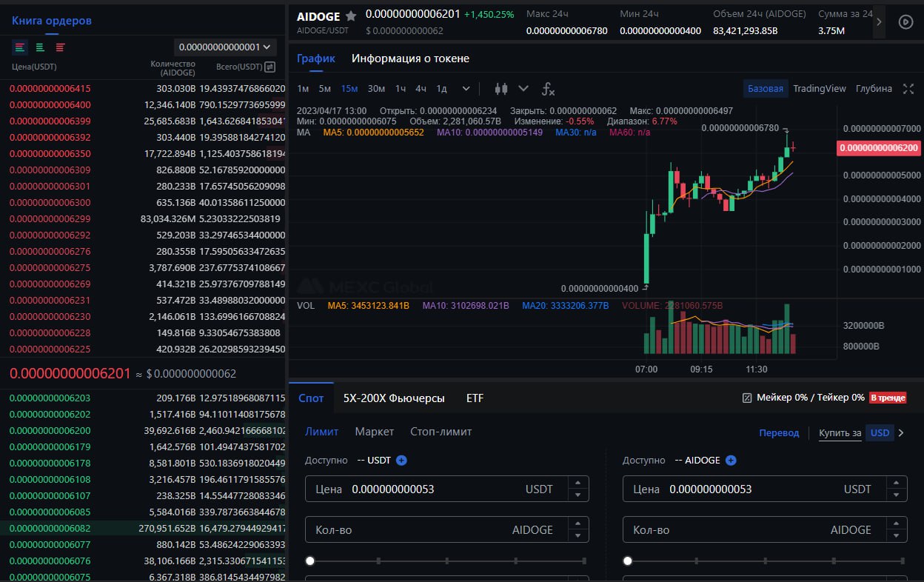The width and height of the screenshot is (924, 582).
Task: Select Лимит order type
Action: [321, 432]
